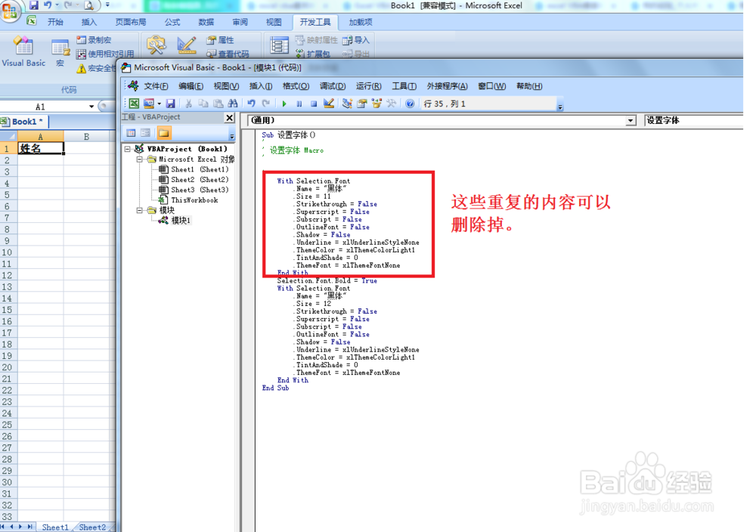Open the 开始 ribbon tab
The image size is (756, 532).
[55, 22]
